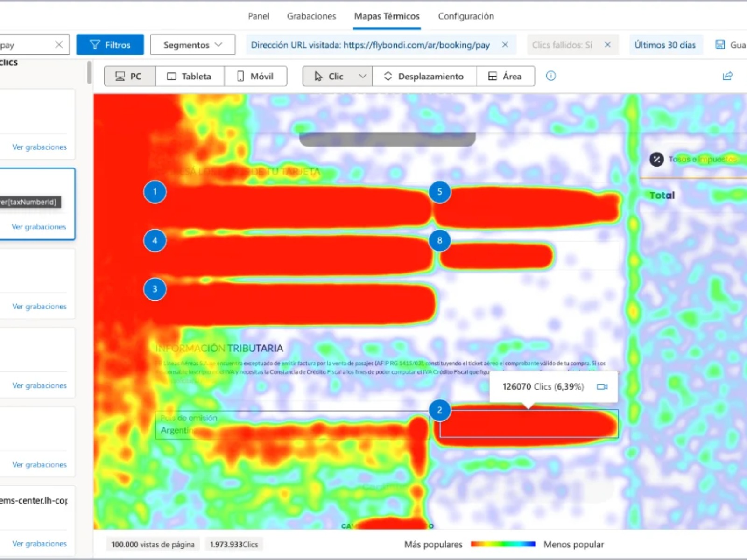The image size is (747, 560).
Task: Click the INFORMACIÓN TRIBUTARIA heading
Action: [219, 349]
